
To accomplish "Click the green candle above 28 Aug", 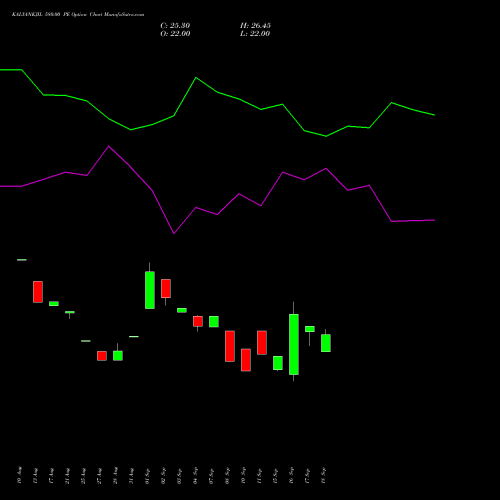I will [x=118, y=356].
